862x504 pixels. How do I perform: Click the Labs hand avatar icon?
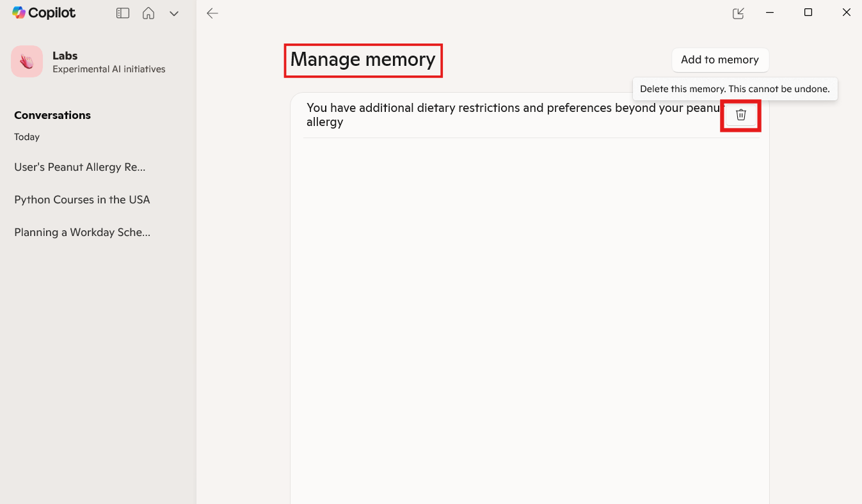(26, 61)
